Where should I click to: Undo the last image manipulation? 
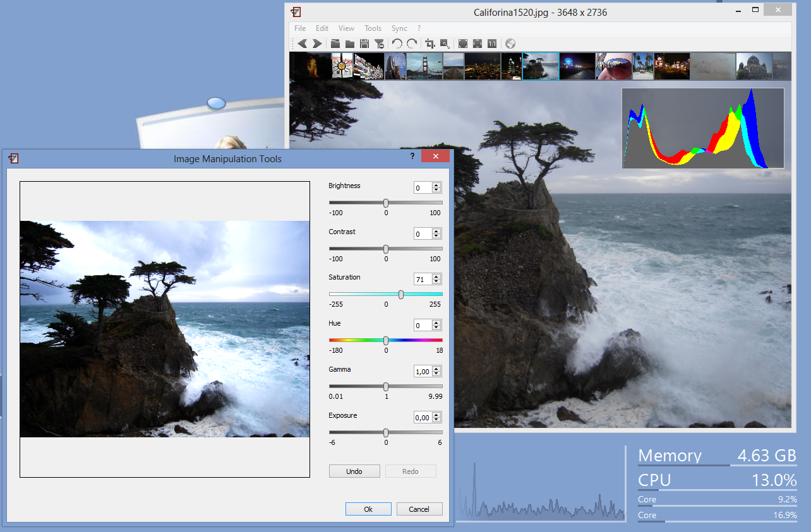[x=354, y=471]
